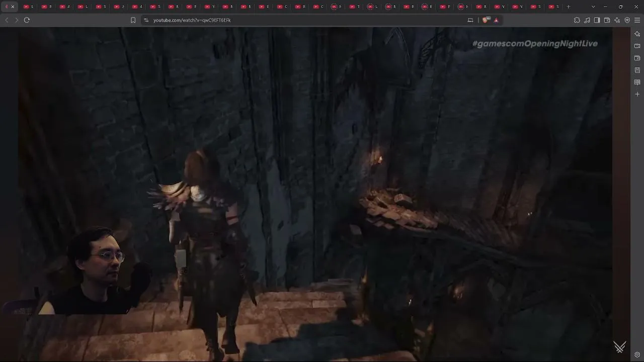Switch to the YouTube tab labeled J
The image size is (644, 362).
119,7
